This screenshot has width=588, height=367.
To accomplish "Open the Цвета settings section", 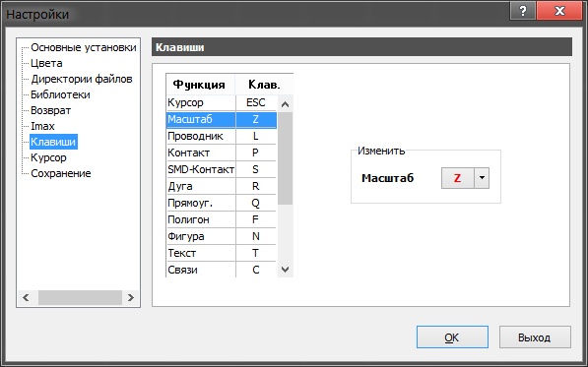I will [46, 63].
